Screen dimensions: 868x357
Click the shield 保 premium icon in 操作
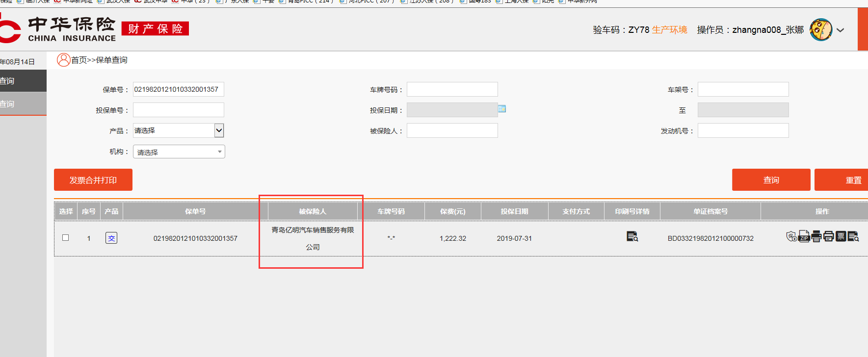click(x=791, y=236)
